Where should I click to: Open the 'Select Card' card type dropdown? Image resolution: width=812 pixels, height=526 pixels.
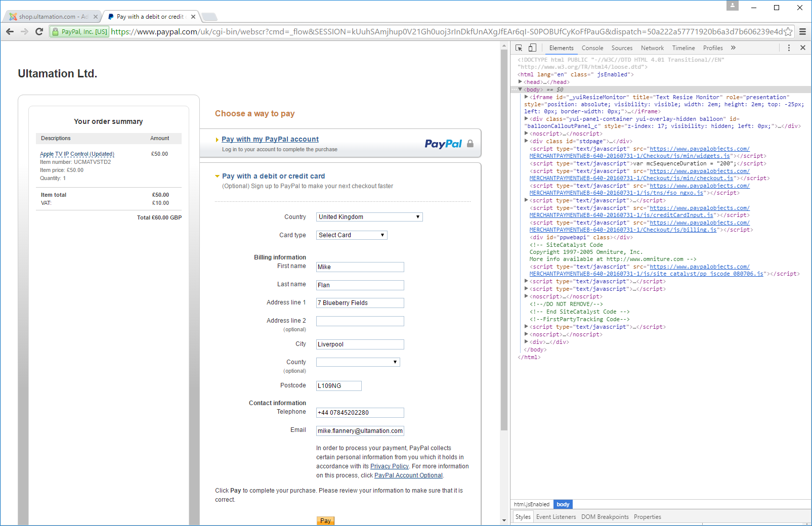(x=351, y=235)
